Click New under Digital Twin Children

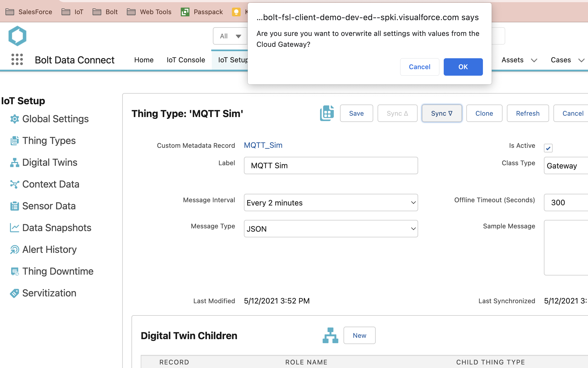(359, 335)
